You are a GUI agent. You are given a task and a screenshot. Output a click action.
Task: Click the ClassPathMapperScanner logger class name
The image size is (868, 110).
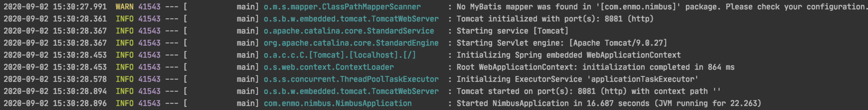point(342,7)
